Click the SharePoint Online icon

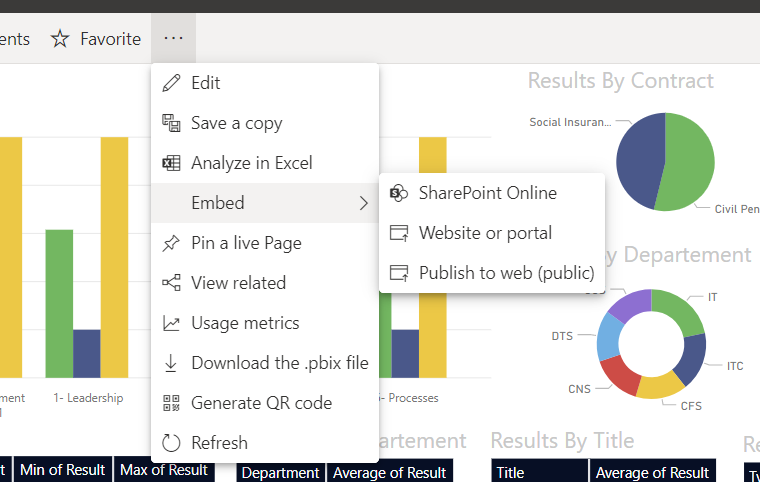[399, 193]
